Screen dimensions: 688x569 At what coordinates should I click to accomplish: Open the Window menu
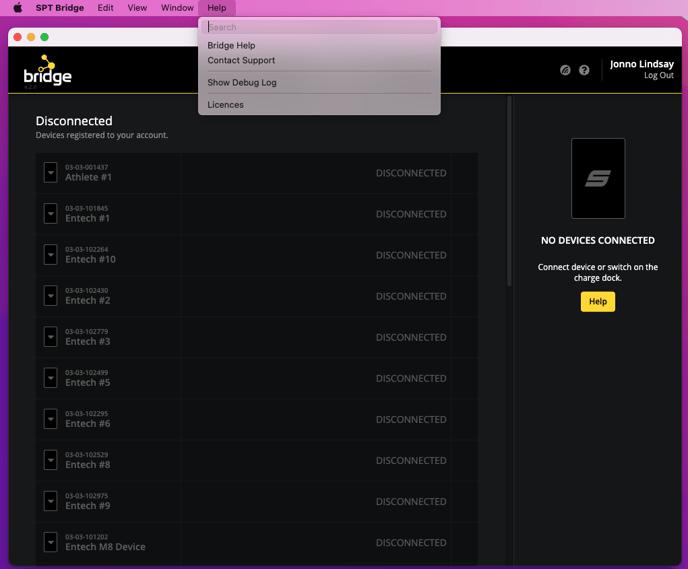pyautogui.click(x=177, y=8)
